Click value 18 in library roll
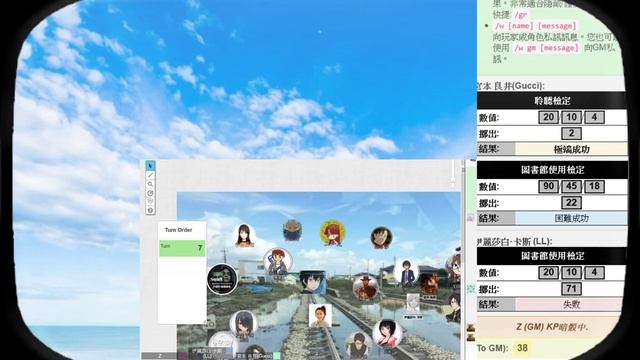The height and width of the screenshot is (360, 640). 594,187
